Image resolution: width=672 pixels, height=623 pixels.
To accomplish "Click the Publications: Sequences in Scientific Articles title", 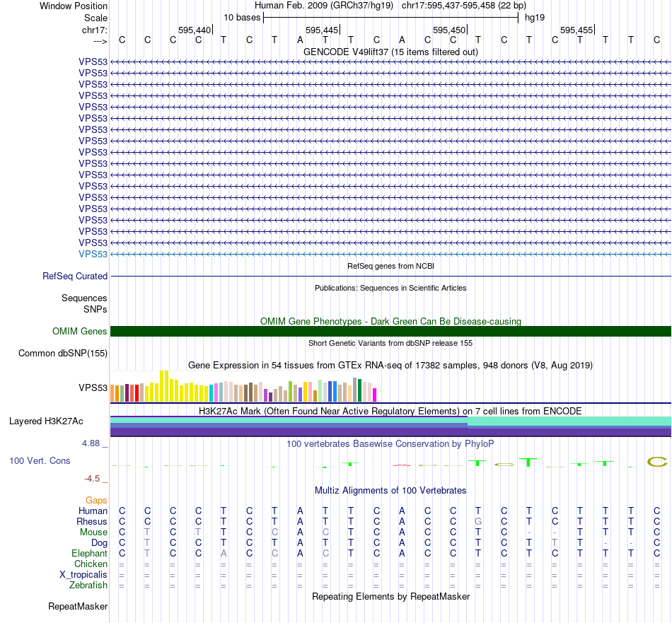I will pos(390,288).
